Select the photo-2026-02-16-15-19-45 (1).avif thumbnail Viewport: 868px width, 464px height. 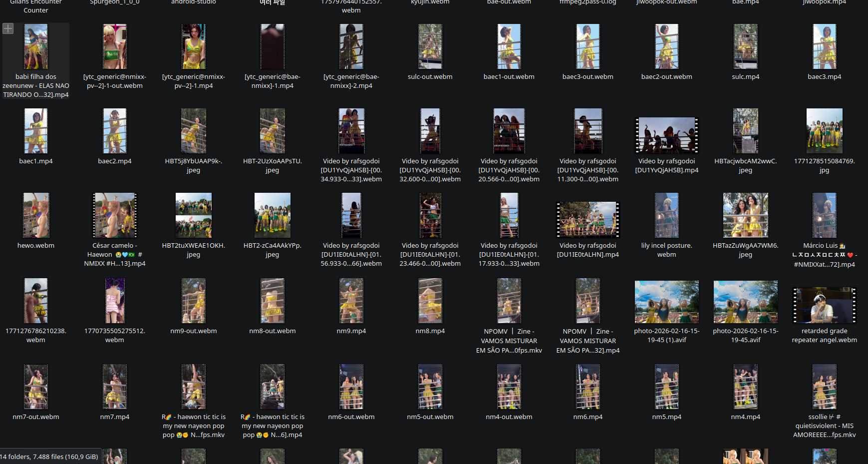click(x=667, y=302)
